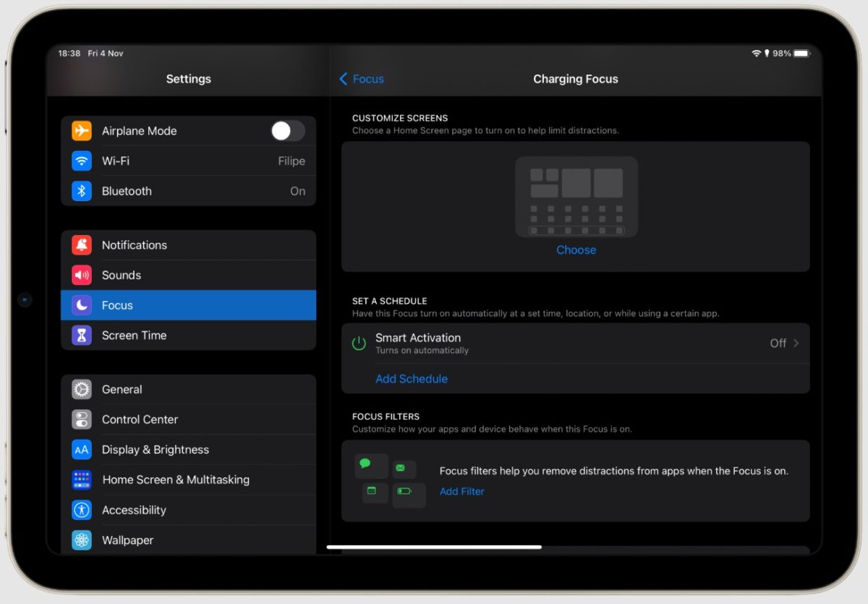The width and height of the screenshot is (868, 604).
Task: Select the Control Center icon
Action: tap(82, 420)
